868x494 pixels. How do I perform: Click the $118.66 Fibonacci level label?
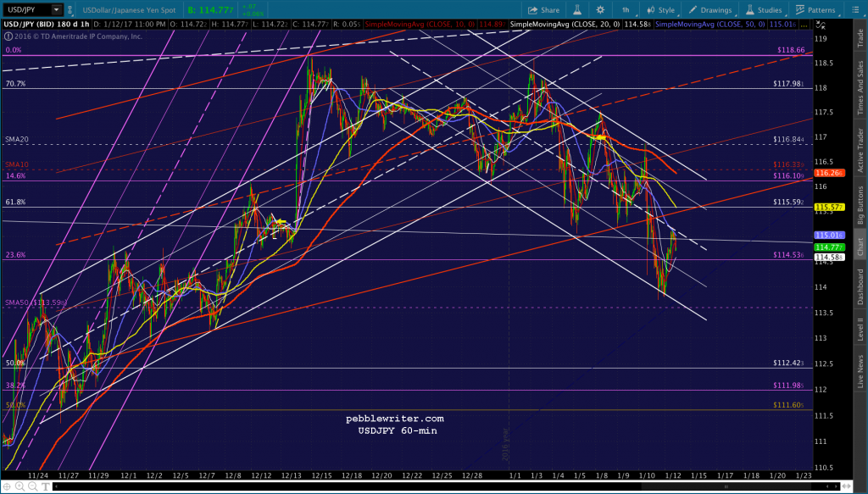791,50
